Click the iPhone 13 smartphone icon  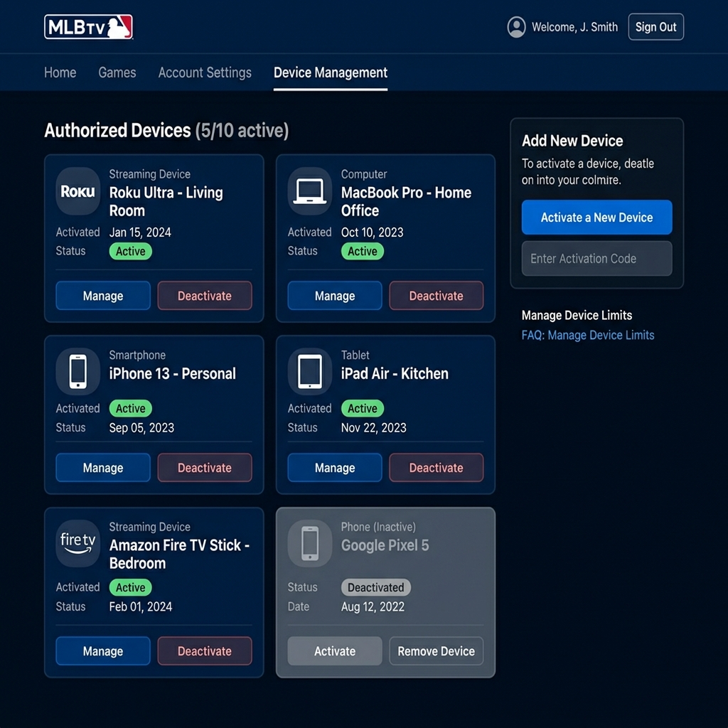tap(77, 371)
